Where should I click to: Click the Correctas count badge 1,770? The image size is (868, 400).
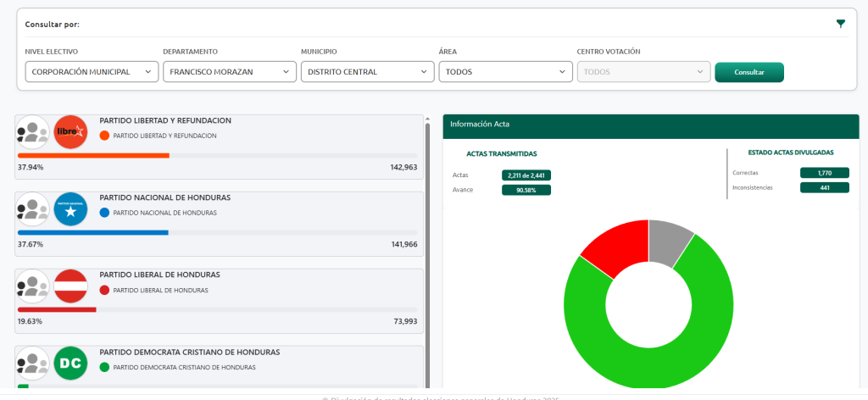824,173
